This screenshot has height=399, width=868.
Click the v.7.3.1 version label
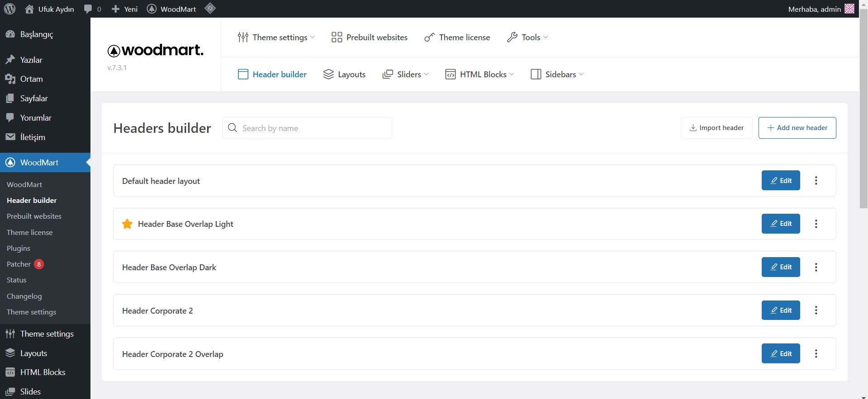point(117,68)
